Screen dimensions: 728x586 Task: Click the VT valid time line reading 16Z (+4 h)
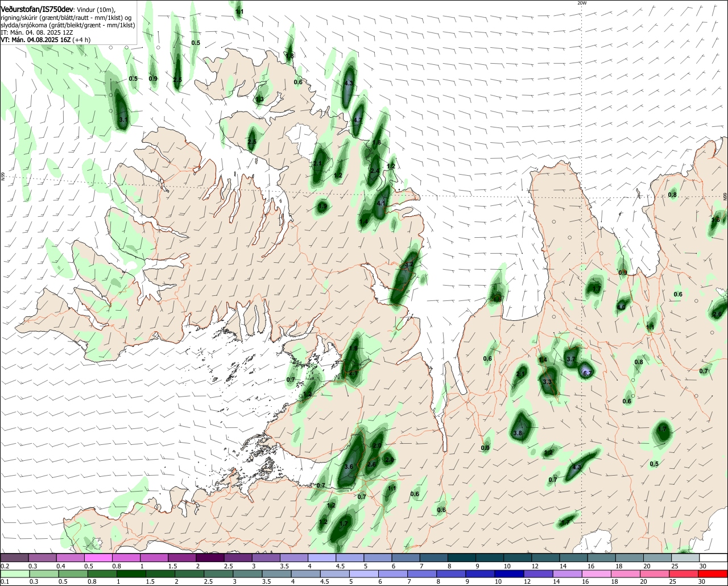coord(45,40)
